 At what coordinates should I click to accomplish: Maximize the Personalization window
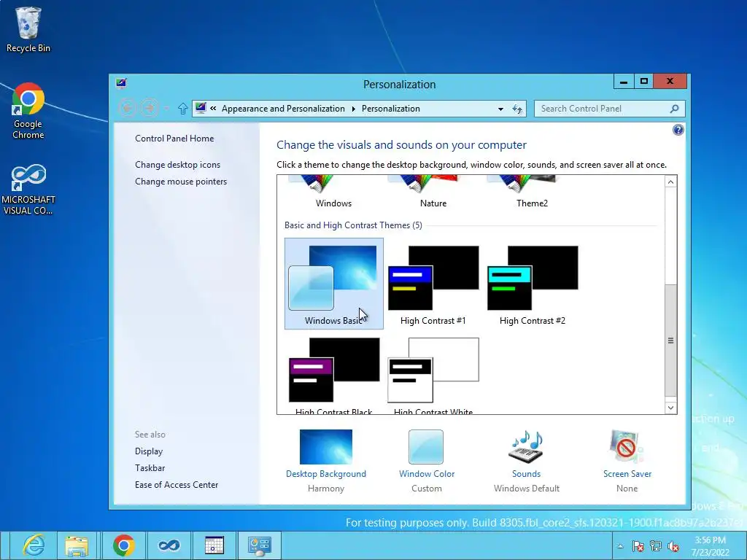click(x=643, y=82)
